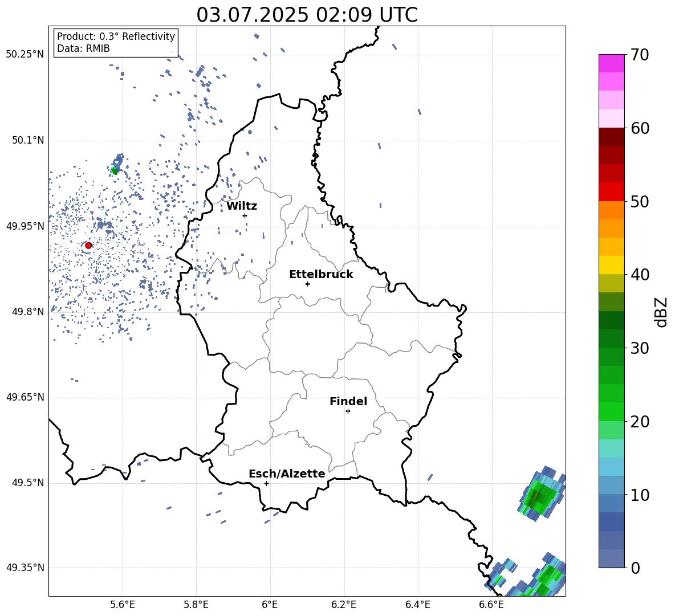Click the bright red colorbar segment above 50

coord(612,192)
